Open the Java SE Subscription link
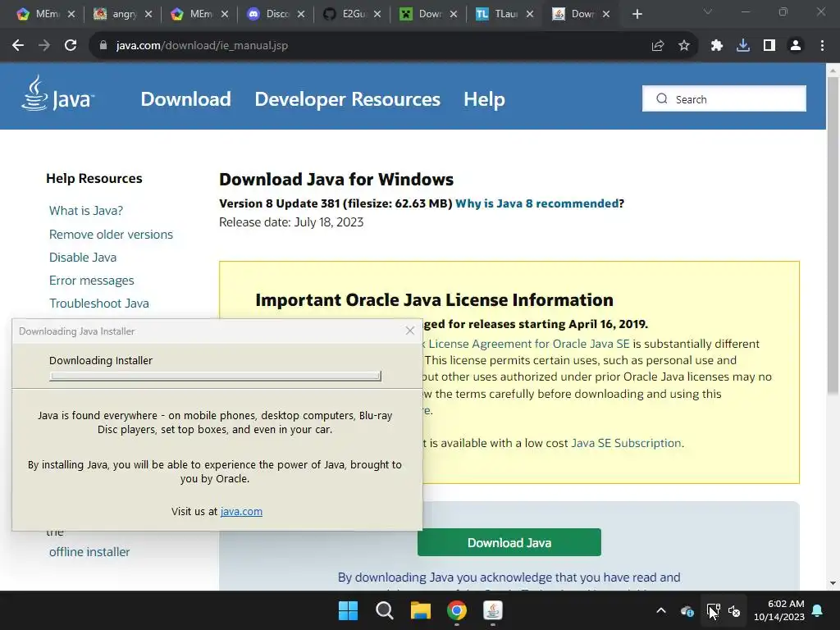This screenshot has width=840, height=630. [626, 443]
